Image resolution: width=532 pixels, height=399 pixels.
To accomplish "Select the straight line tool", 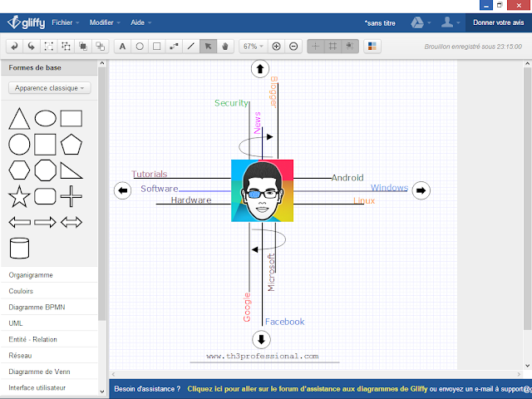I will (191, 47).
